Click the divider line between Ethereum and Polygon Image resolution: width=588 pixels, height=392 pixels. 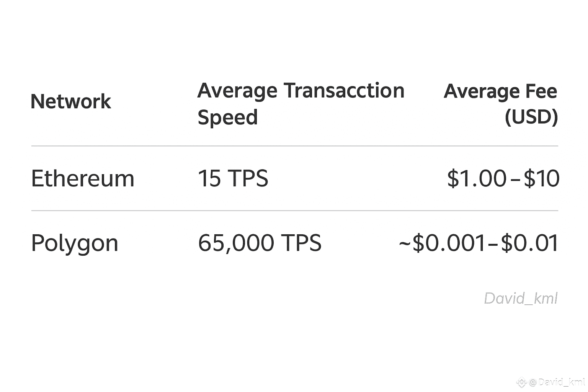click(x=295, y=211)
